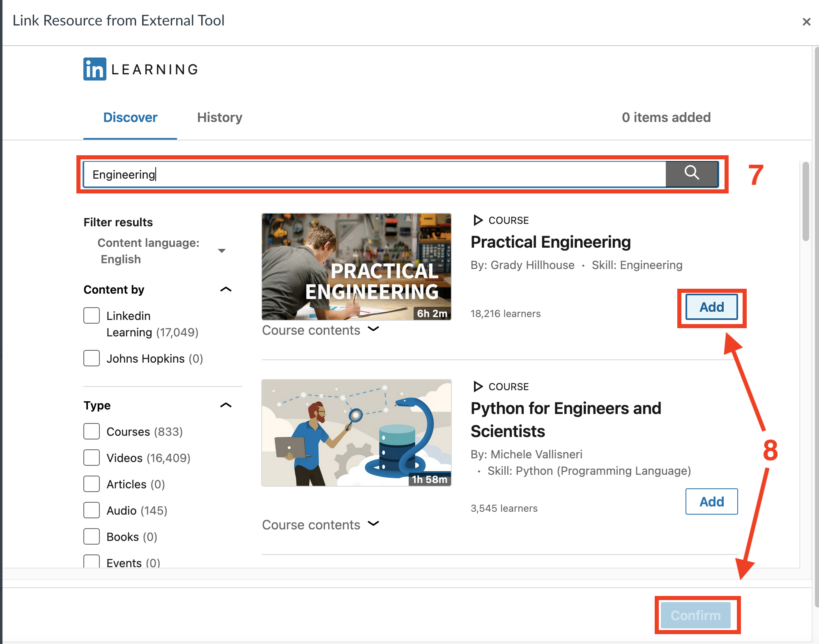Check the Books type filter
The width and height of the screenshot is (819, 644).
92,536
